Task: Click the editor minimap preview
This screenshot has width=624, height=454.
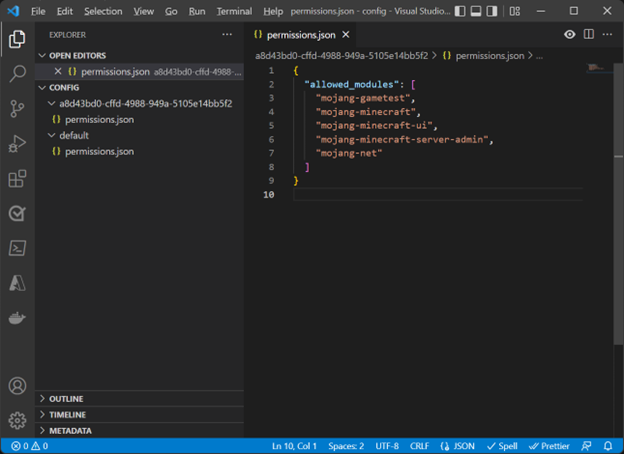Action: pyautogui.click(x=598, y=68)
